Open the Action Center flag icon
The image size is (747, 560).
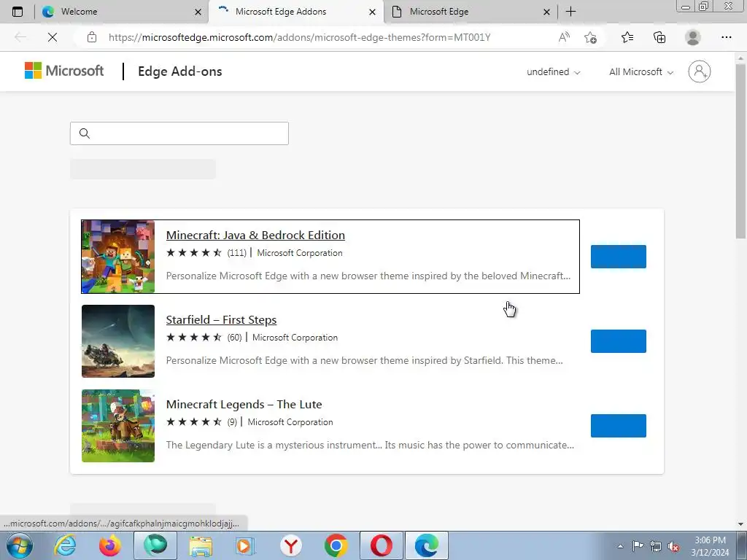[638, 546]
